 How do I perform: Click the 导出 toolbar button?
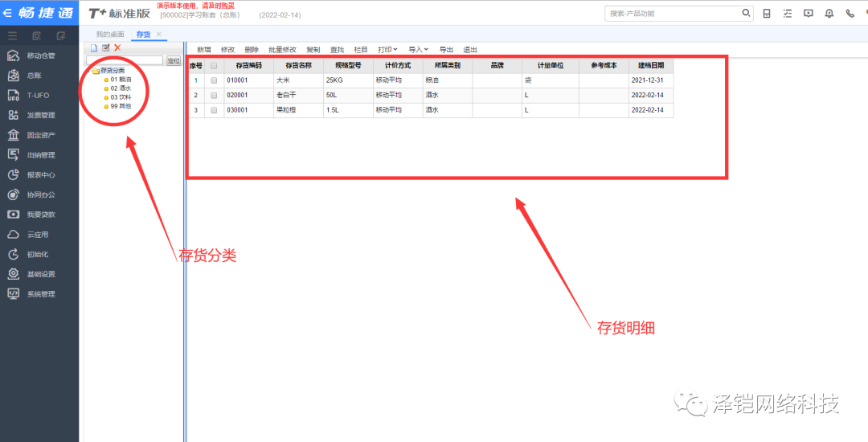tap(446, 49)
